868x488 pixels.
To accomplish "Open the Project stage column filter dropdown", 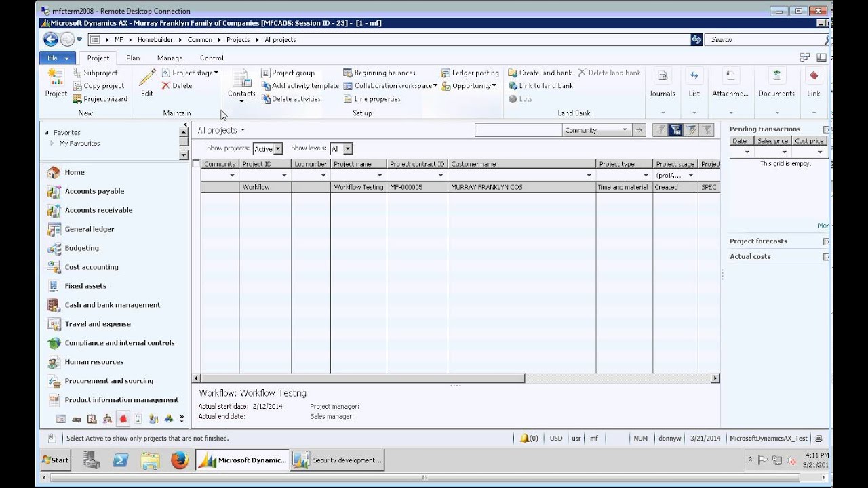I will (x=691, y=176).
